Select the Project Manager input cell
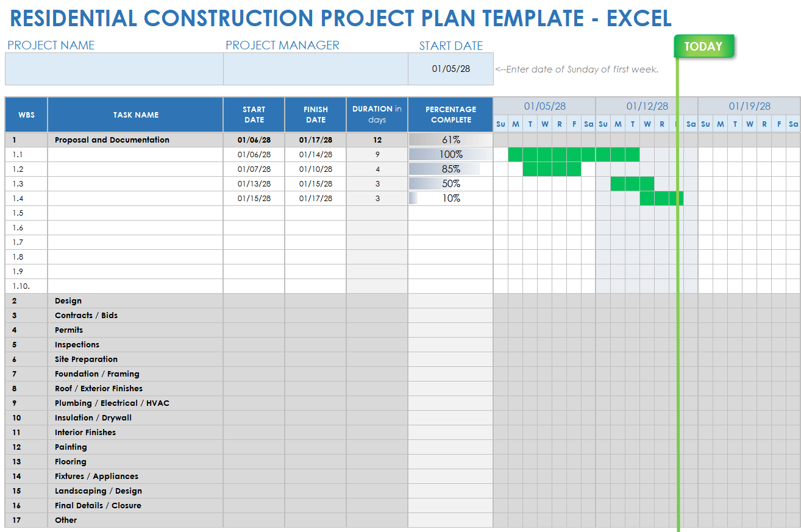Screen dimensions: 801x532 click(315, 69)
